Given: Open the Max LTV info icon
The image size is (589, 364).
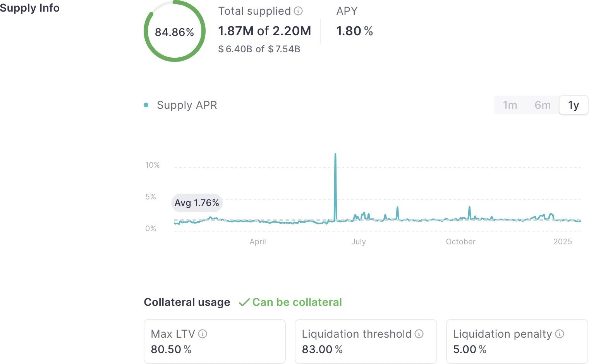Looking at the screenshot, I should [203, 334].
